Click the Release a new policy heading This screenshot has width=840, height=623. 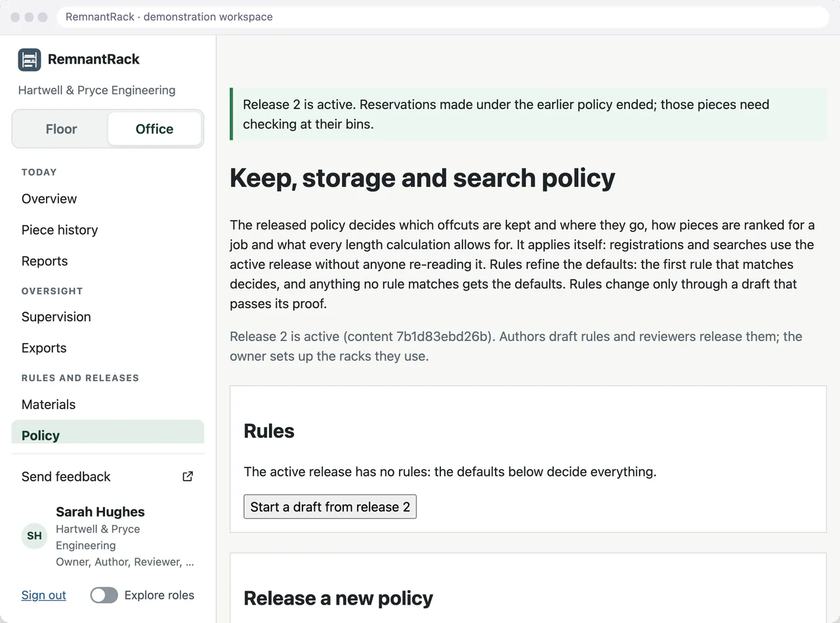339,598
